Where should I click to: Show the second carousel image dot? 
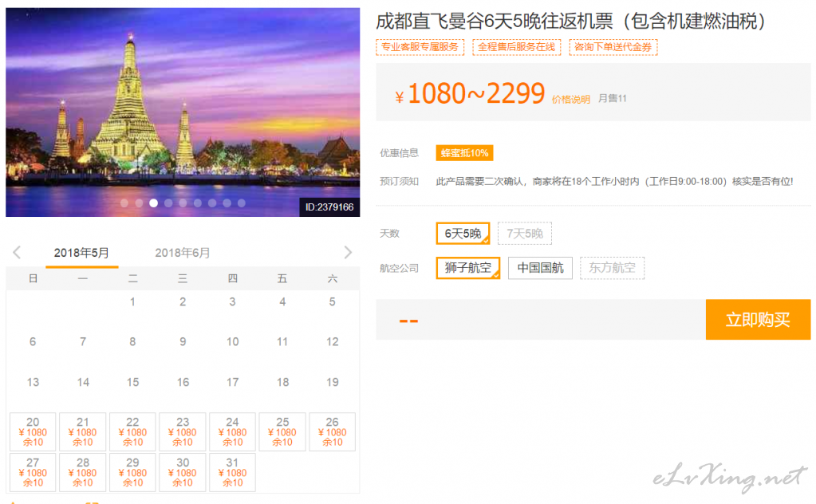tap(139, 203)
